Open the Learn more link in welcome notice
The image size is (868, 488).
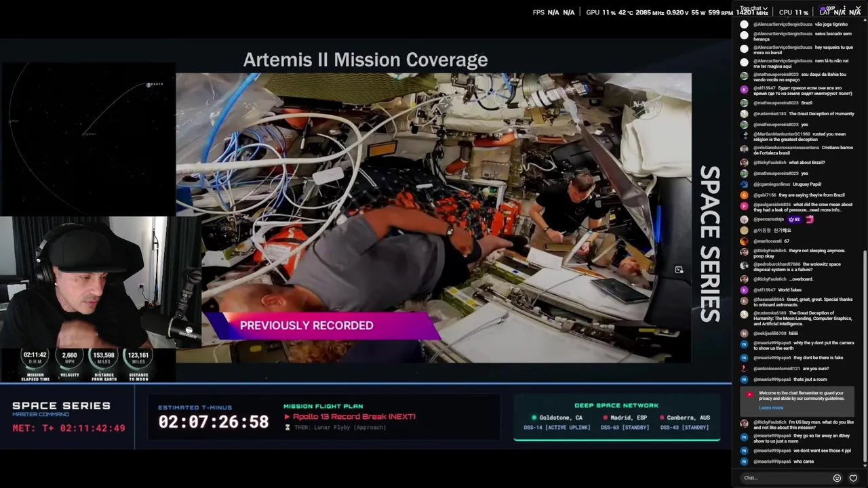point(771,407)
